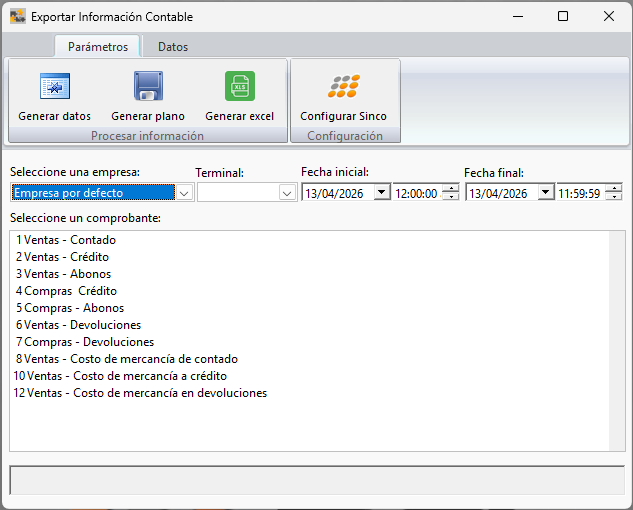
Task: Click the Fecha inicial time spinner
Action: (x=451, y=193)
